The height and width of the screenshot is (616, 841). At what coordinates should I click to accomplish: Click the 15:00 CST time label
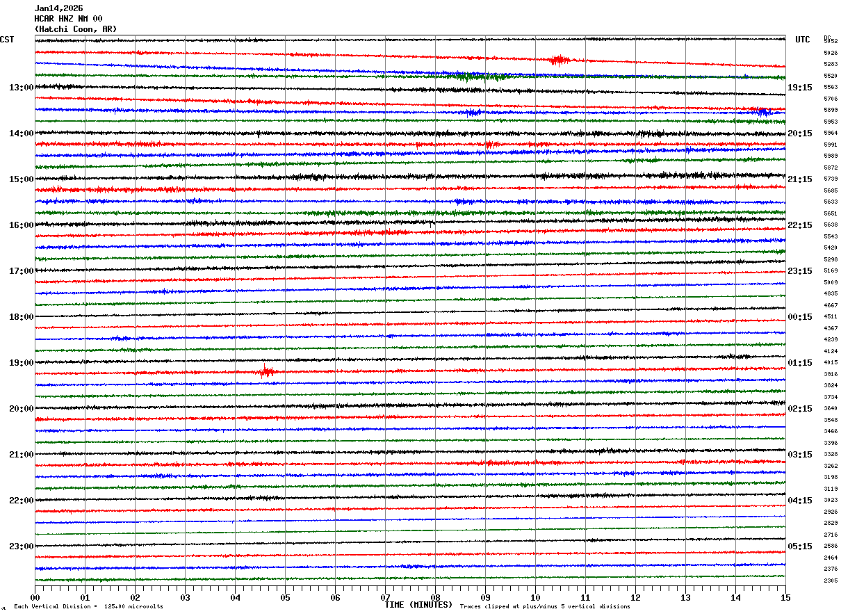coord(21,179)
